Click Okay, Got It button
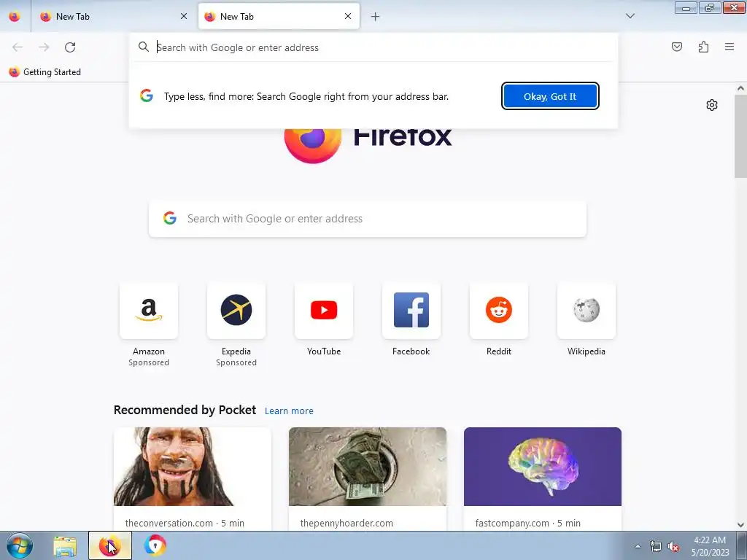The height and width of the screenshot is (560, 747). pyautogui.click(x=550, y=96)
